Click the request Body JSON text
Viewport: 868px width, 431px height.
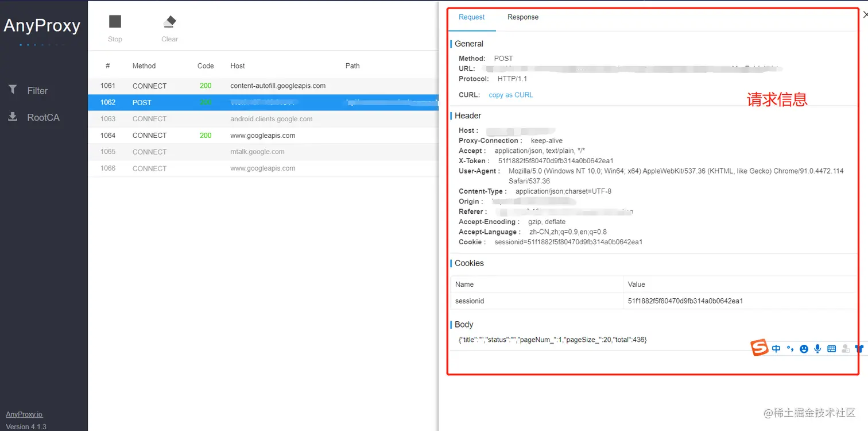pos(552,340)
